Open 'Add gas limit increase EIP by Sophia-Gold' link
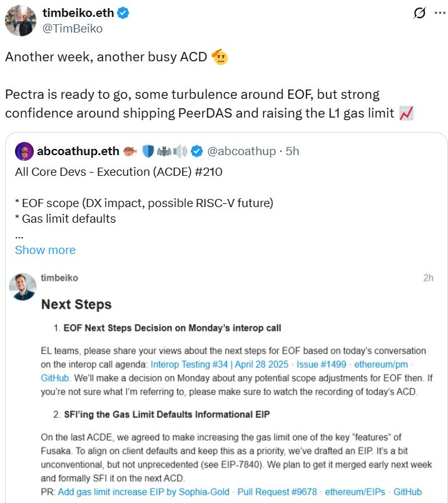This screenshot has width=448, height=503. 144,492
